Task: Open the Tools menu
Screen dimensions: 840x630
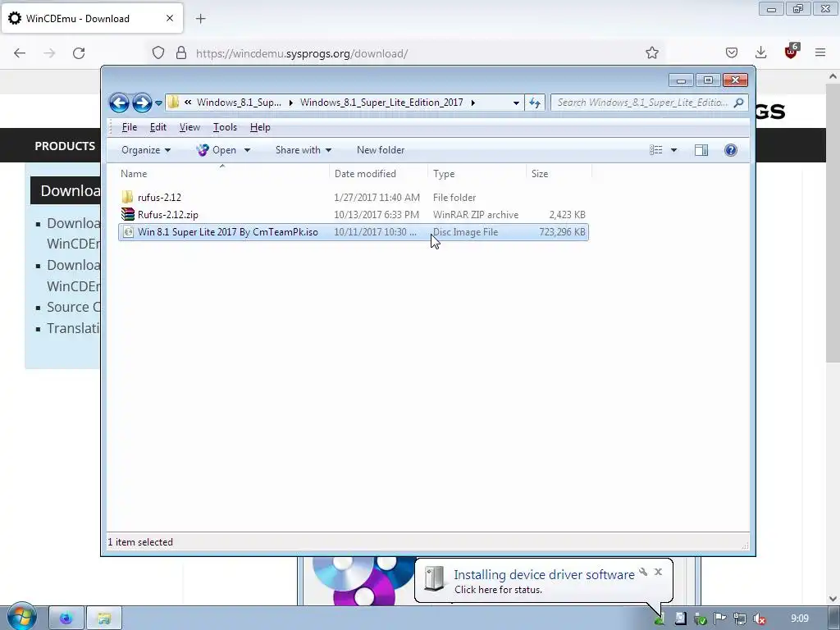Action: 225,127
